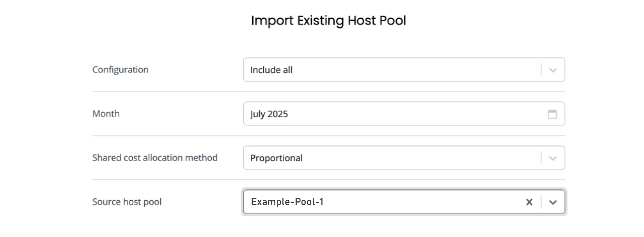The width and height of the screenshot is (644, 237).
Task: Click the "Source host pool" label
Action: click(127, 202)
